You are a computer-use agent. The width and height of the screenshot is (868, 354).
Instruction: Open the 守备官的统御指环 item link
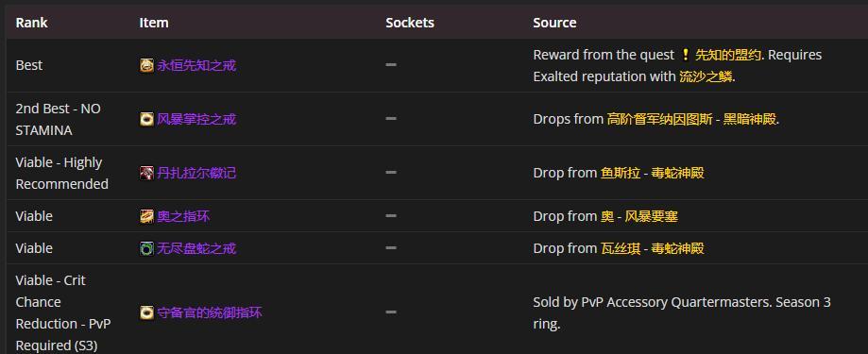210,313
